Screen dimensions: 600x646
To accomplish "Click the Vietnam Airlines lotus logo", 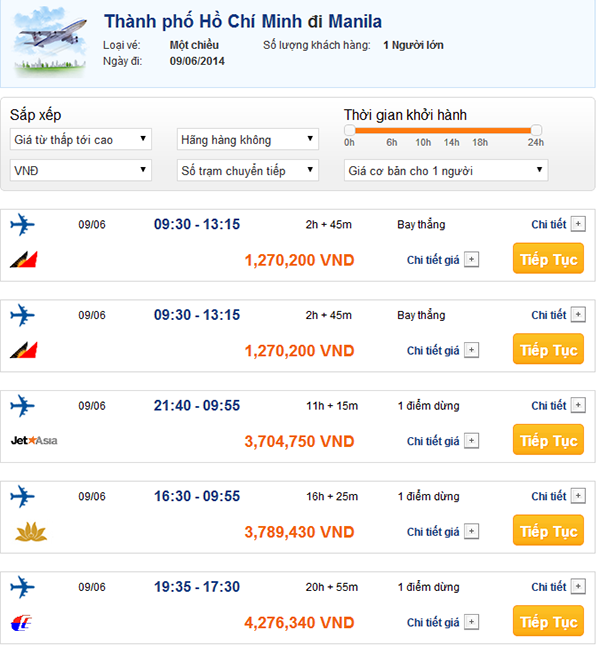I will (x=31, y=531).
